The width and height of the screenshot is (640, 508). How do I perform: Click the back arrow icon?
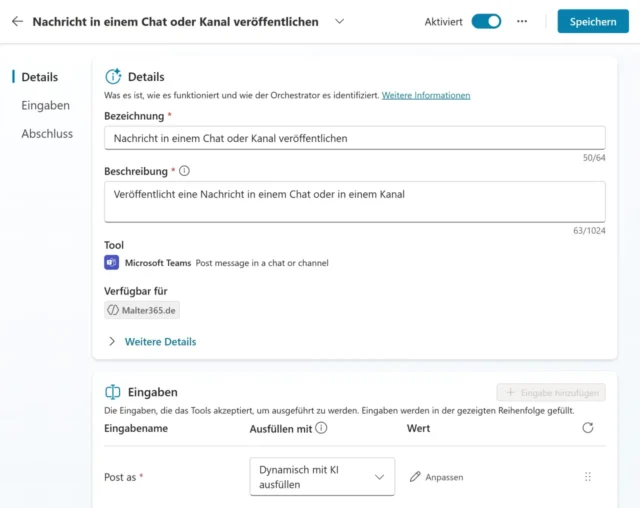click(17, 21)
